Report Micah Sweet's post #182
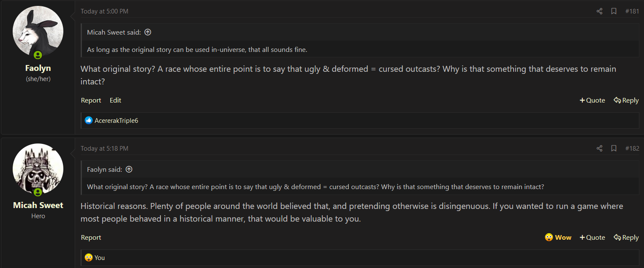The height and width of the screenshot is (268, 644). tap(91, 237)
